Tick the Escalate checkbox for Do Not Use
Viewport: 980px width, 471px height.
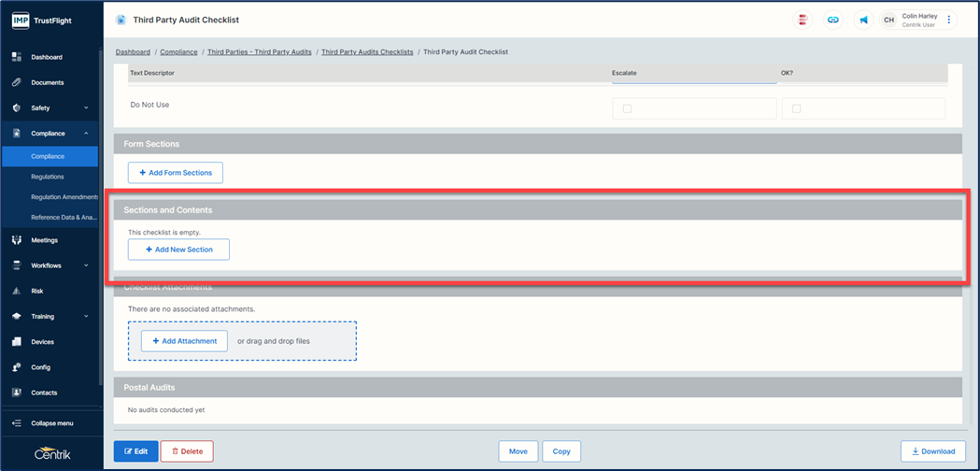pyautogui.click(x=628, y=108)
